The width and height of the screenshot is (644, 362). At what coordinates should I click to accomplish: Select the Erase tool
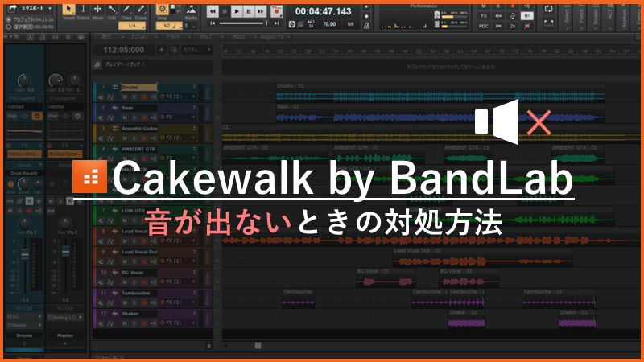(x=141, y=11)
